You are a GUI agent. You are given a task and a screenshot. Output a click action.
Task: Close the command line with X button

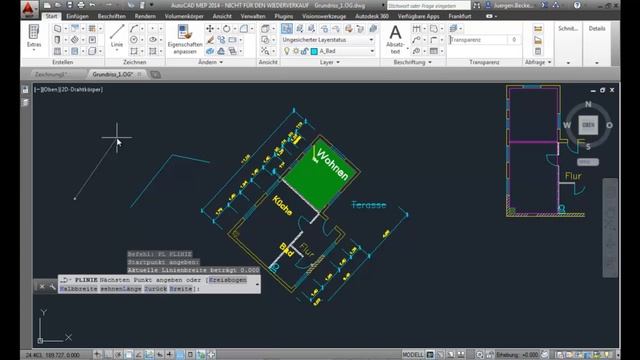[x=42, y=287]
